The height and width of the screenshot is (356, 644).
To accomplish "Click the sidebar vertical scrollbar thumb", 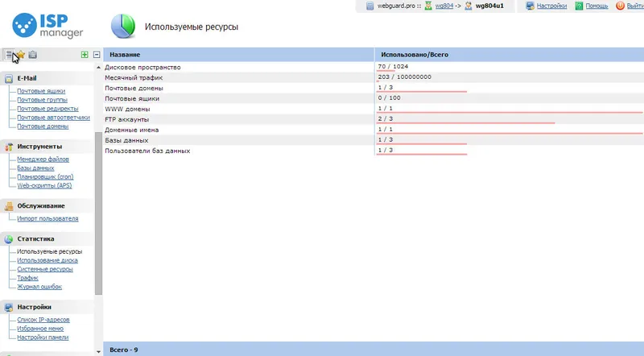I will pyautogui.click(x=98, y=213).
